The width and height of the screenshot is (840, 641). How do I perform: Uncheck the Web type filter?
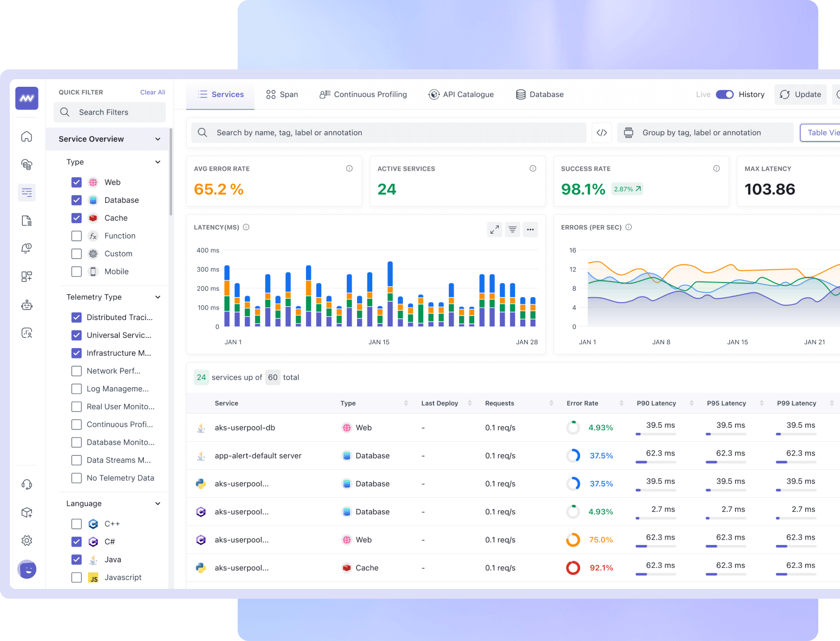[76, 182]
